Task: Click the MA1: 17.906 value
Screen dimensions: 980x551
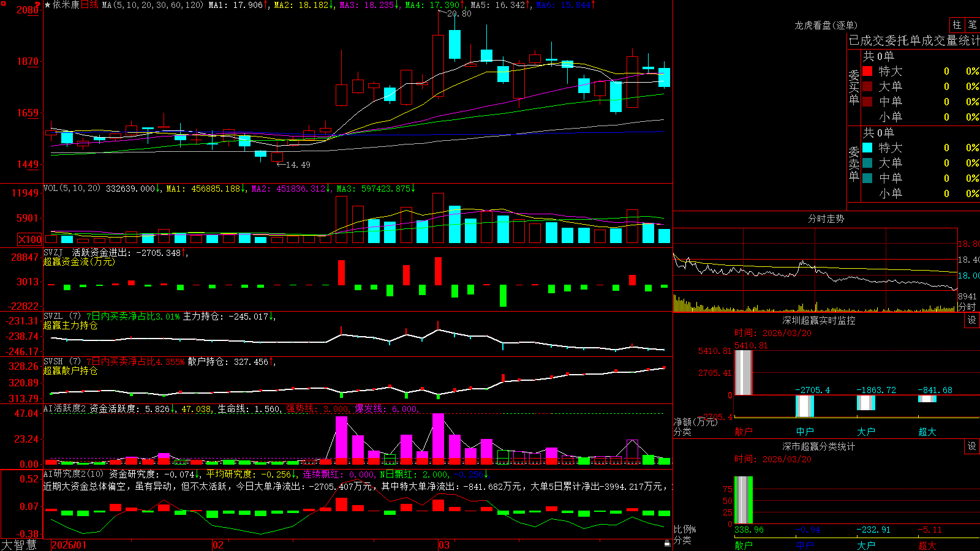Action: tap(238, 5)
